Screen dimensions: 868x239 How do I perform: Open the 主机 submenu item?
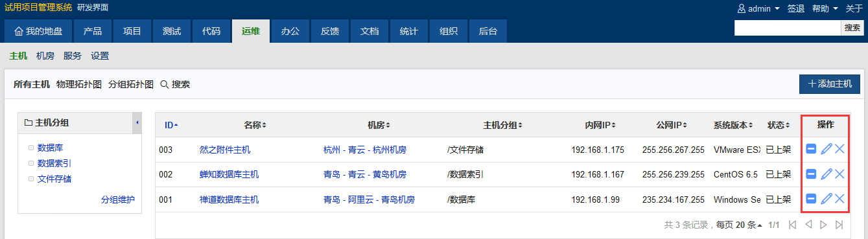18,56
